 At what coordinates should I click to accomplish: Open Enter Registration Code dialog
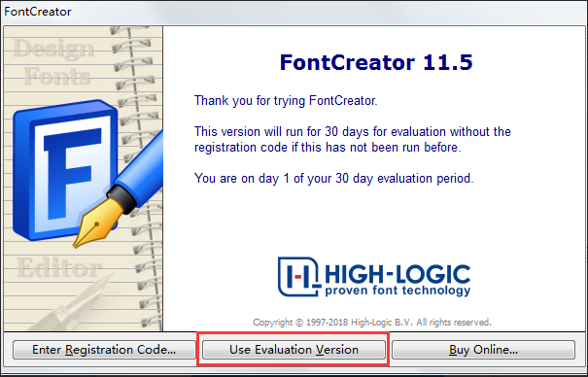pyautogui.click(x=104, y=350)
